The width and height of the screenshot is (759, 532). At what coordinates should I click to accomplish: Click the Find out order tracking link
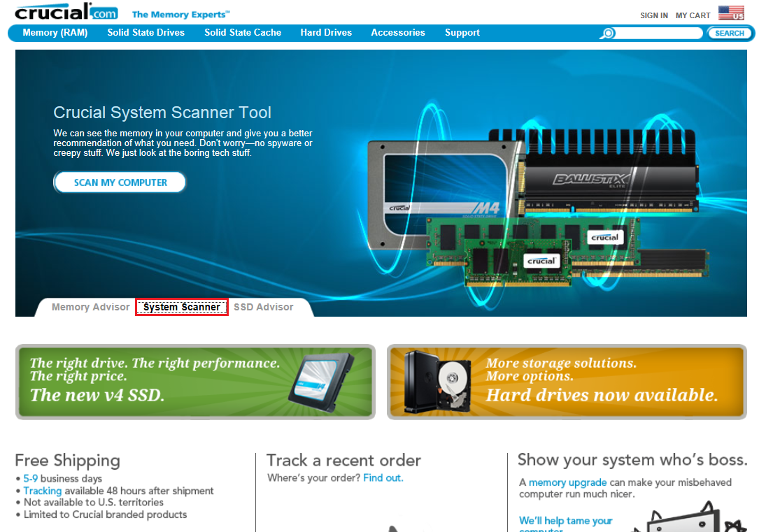coord(383,478)
